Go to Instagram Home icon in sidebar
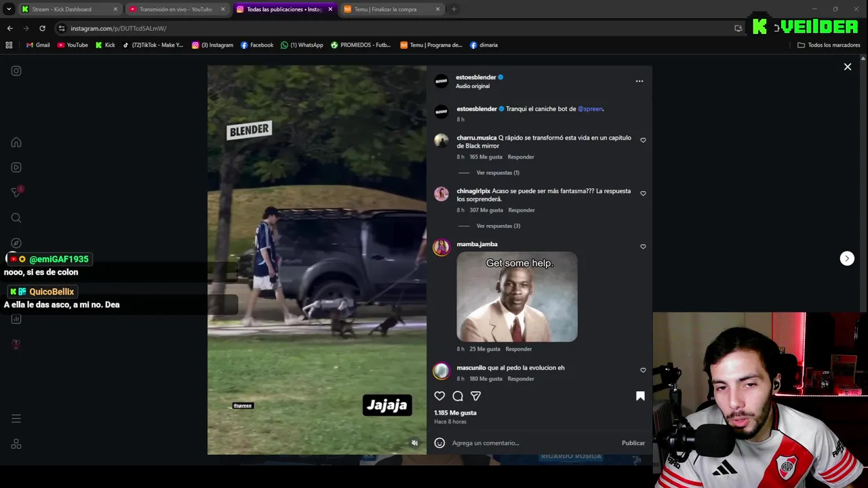The image size is (868, 488). [16, 142]
